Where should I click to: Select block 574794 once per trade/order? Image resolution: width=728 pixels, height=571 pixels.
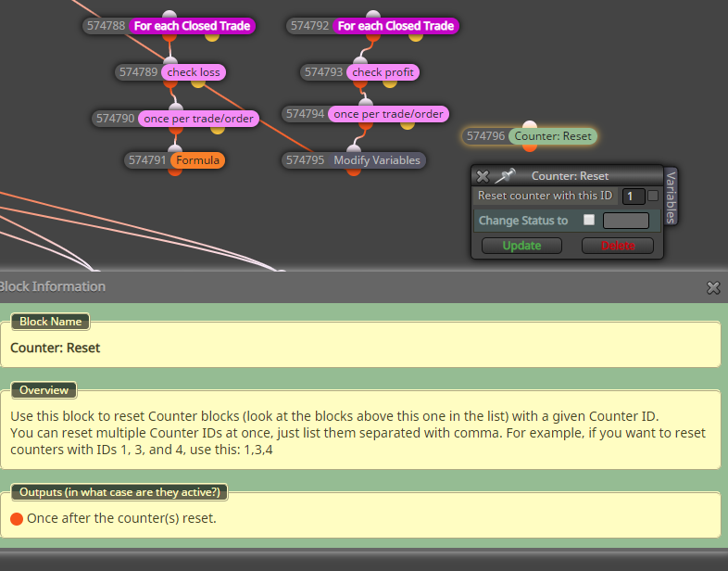pos(388,114)
